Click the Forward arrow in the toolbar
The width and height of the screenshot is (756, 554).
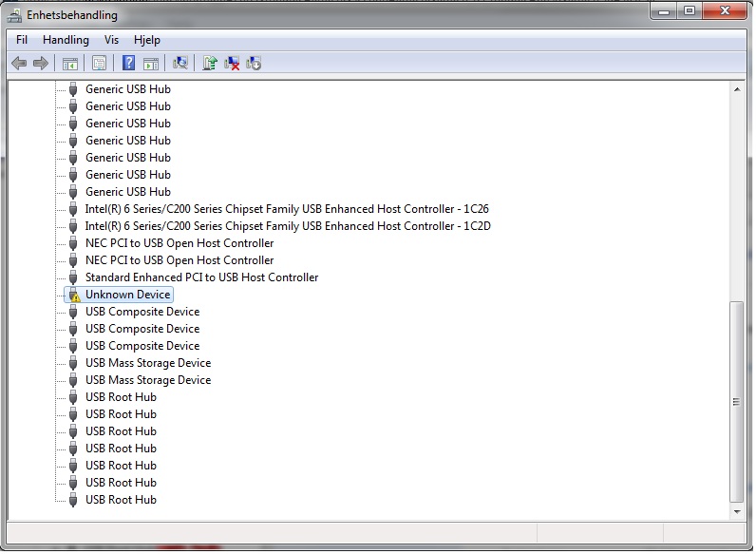(x=41, y=64)
